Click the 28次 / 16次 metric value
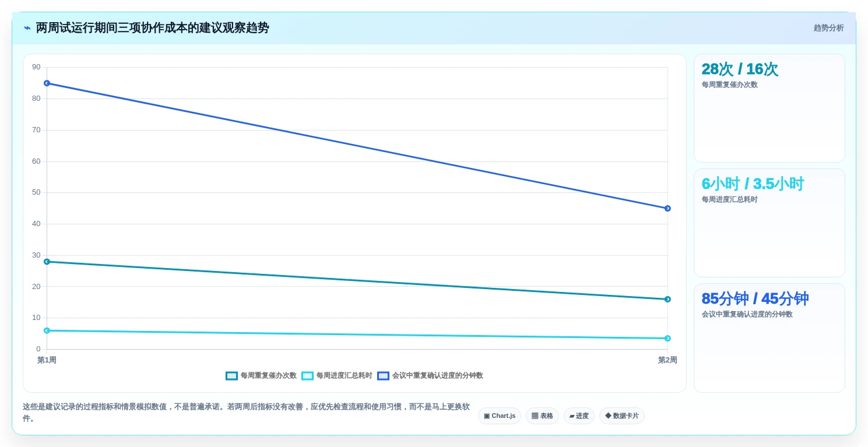The height and width of the screenshot is (447, 868). (740, 69)
